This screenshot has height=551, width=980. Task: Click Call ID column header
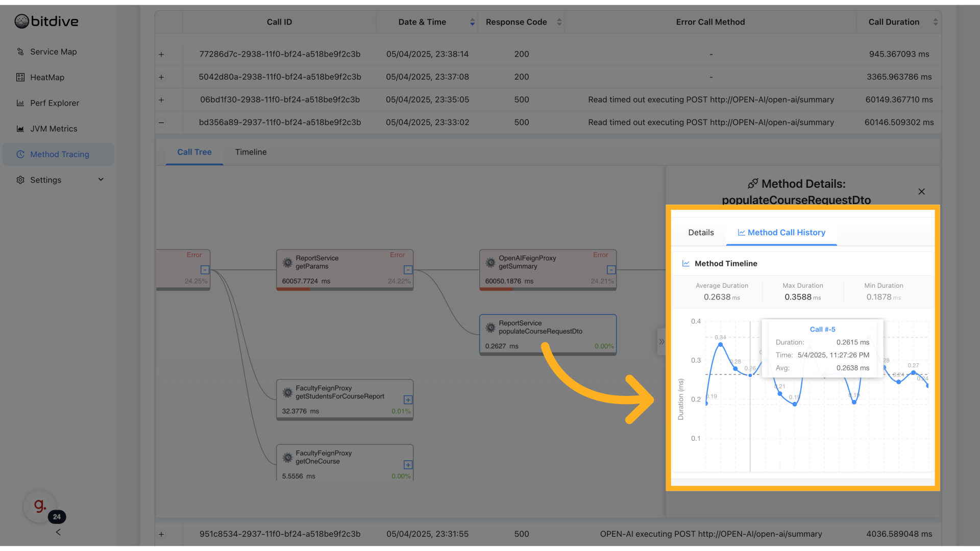click(x=279, y=22)
